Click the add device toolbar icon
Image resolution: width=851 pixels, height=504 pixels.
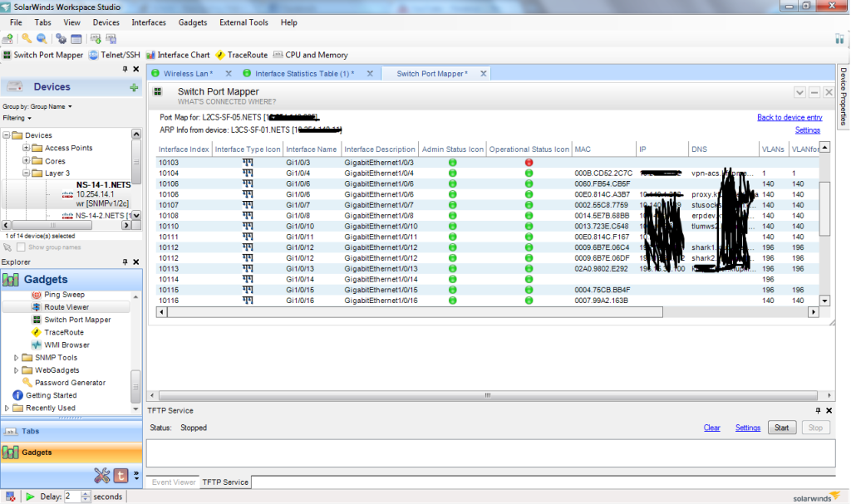7,38
